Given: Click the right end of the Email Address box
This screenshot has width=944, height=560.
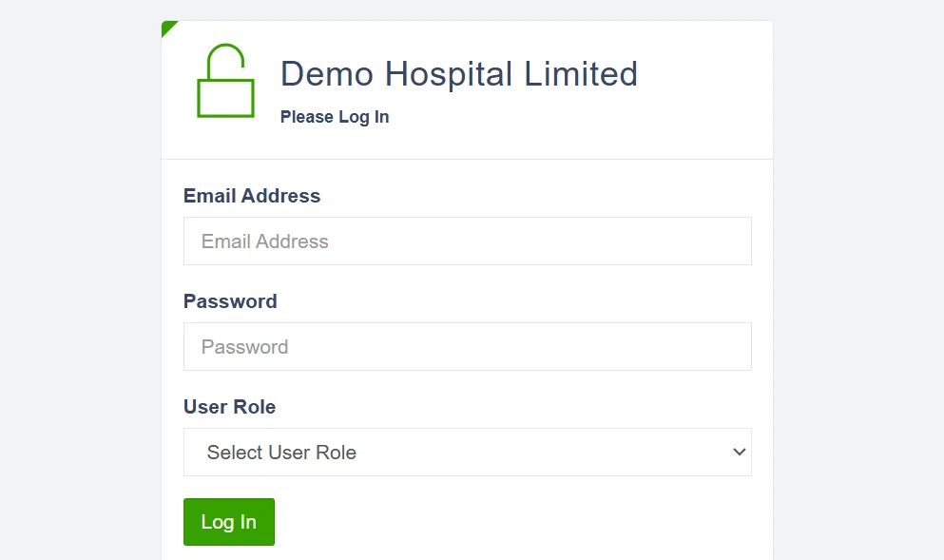Looking at the screenshot, I should click(x=732, y=241).
